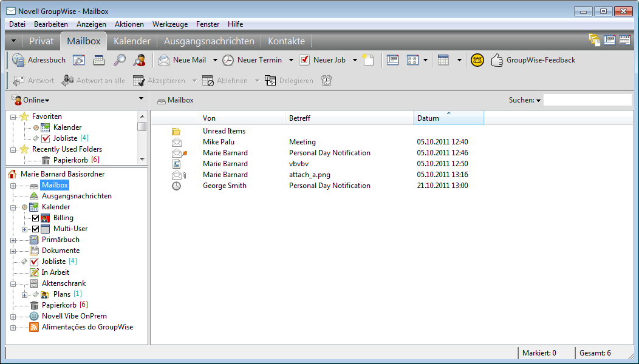Click the Antwort reply button
This screenshot has width=639, height=364.
click(33, 81)
